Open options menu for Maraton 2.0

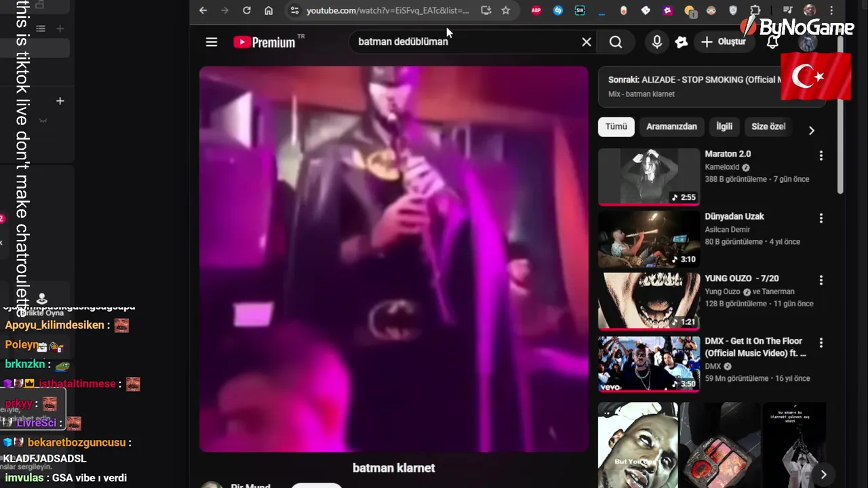coord(821,156)
